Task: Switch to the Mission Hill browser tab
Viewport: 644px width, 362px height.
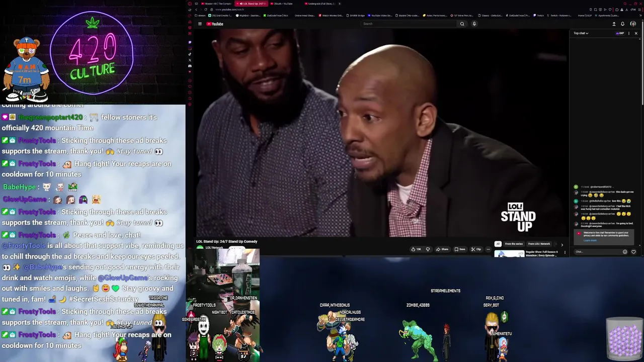Action: pos(216,4)
